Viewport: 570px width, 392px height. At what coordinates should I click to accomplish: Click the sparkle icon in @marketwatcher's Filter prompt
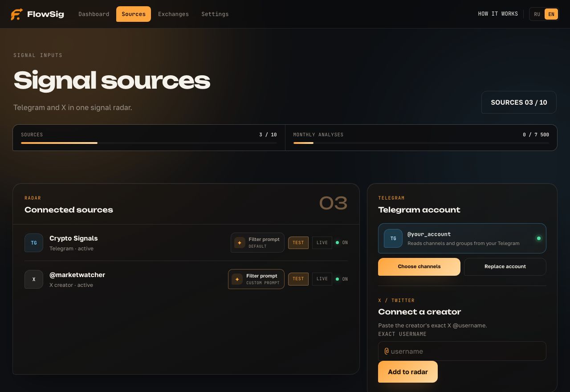click(x=237, y=279)
